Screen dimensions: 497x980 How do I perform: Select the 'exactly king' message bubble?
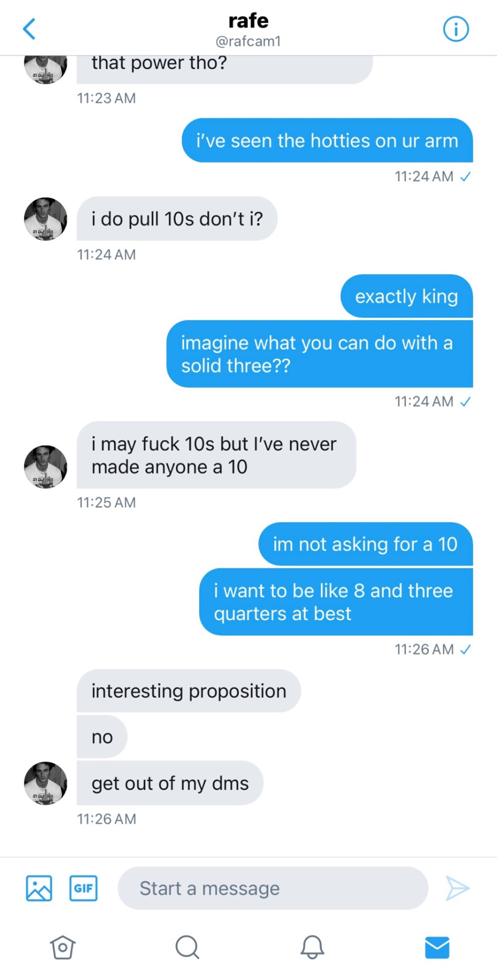click(x=406, y=297)
